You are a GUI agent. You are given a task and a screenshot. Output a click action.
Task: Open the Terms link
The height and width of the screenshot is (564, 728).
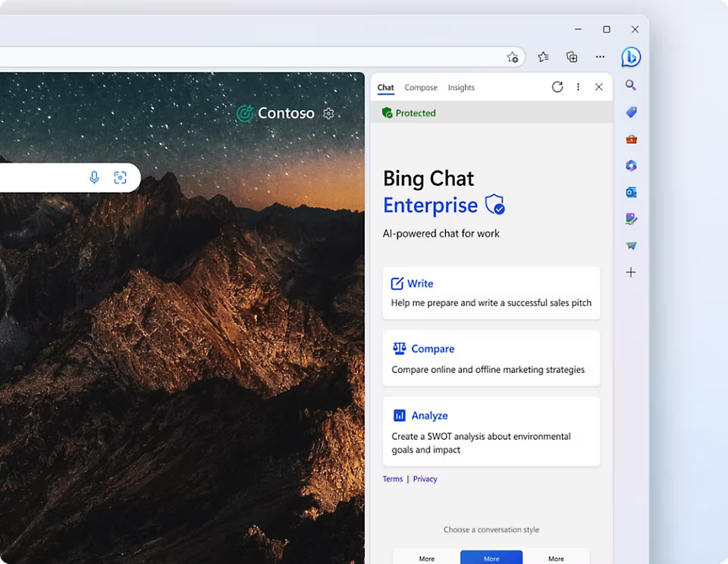click(x=392, y=479)
